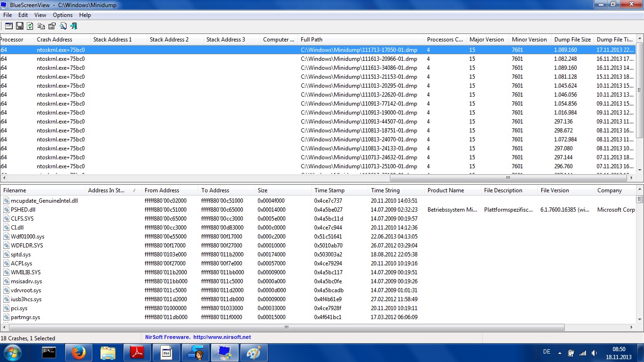Select dump 111013-20295-01.dmp row
Screen dimensions: 644x362
pos(318,86)
